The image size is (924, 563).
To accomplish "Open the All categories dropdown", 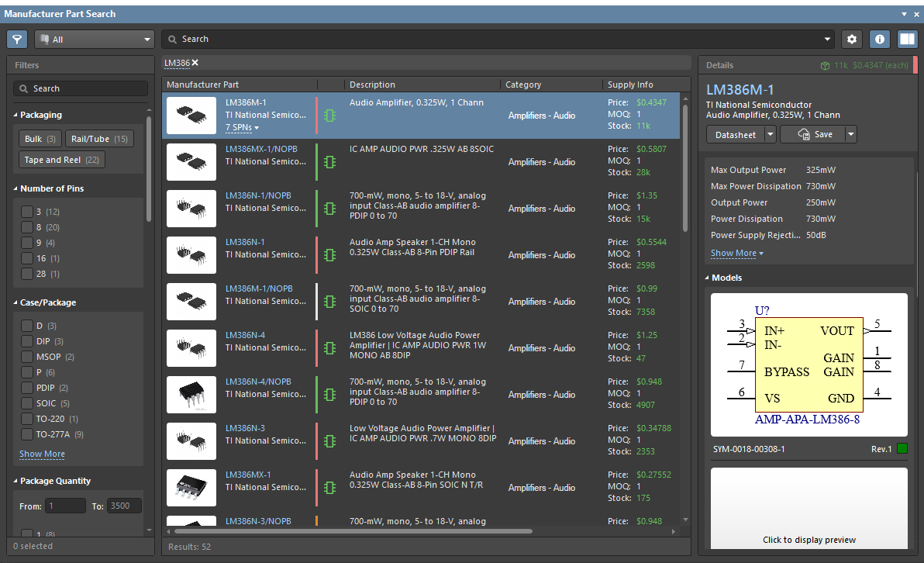I will coord(95,40).
